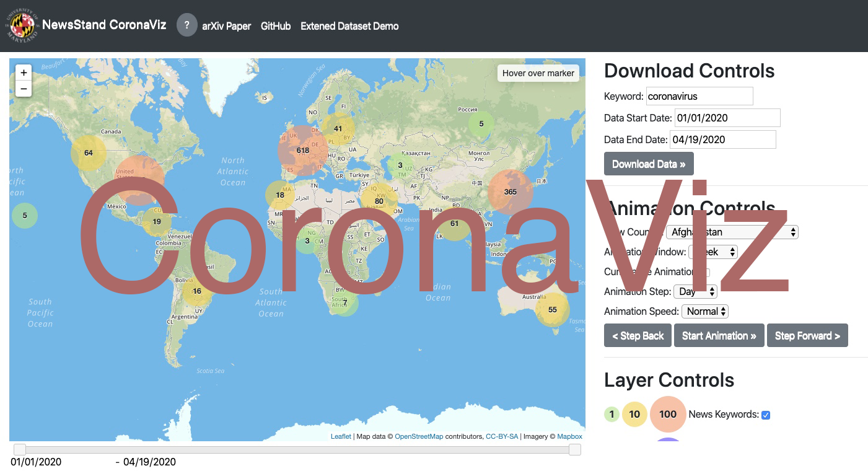The height and width of the screenshot is (471, 868).
Task: Open the GitHub nav link
Action: click(276, 26)
